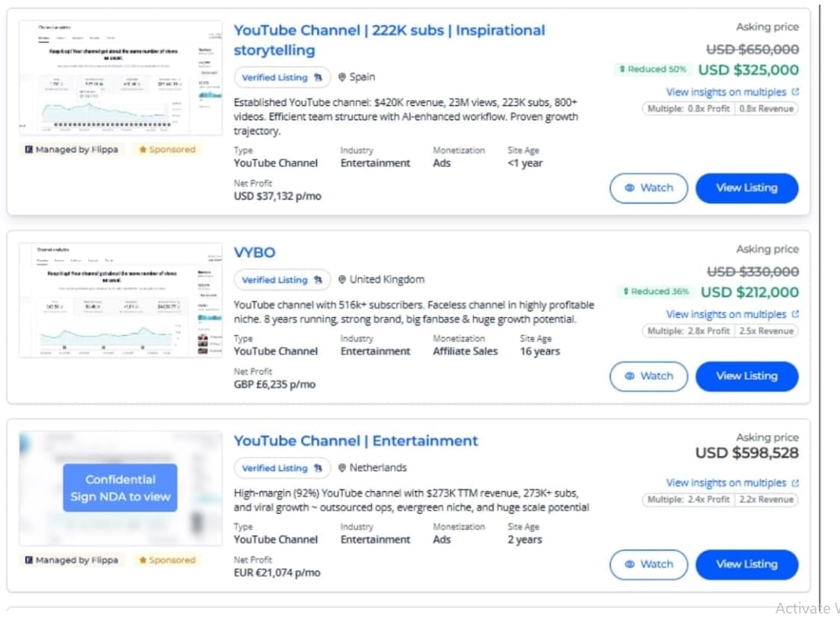840x619 pixels.
Task: Watch the VYBO listing
Action: (649, 377)
